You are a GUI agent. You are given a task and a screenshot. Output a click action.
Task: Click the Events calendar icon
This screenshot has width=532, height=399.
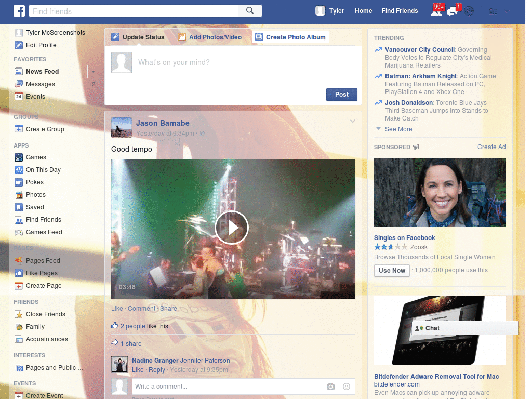pos(19,96)
